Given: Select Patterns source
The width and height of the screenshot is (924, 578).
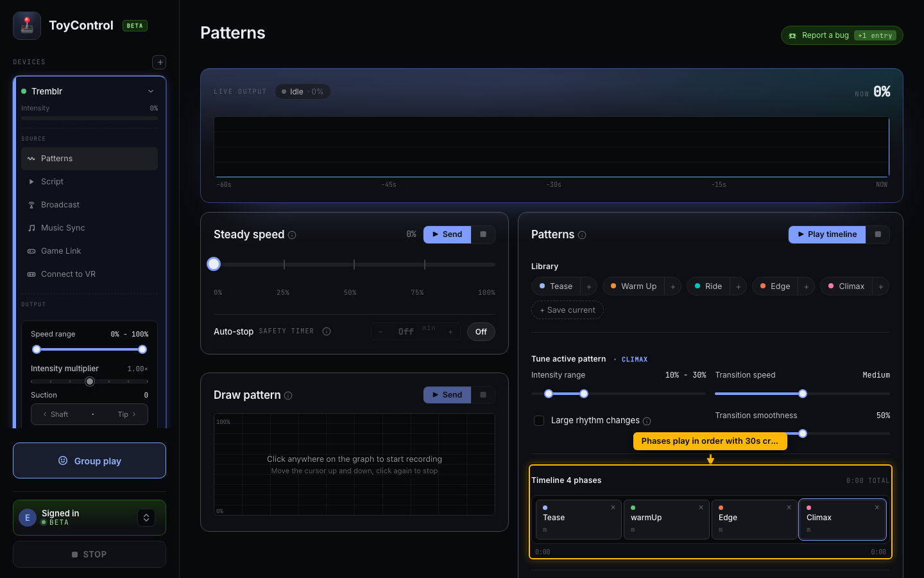Looking at the screenshot, I should (89, 159).
